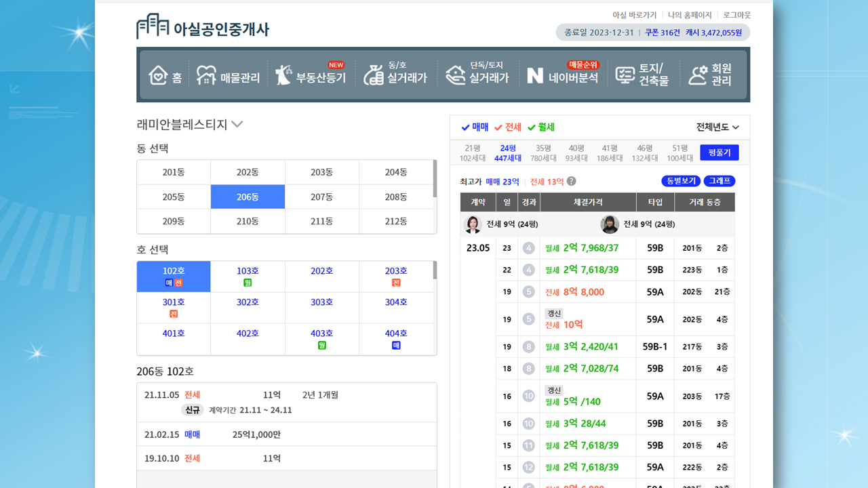Open 단독/토지 실거래가 icon

coord(456,75)
